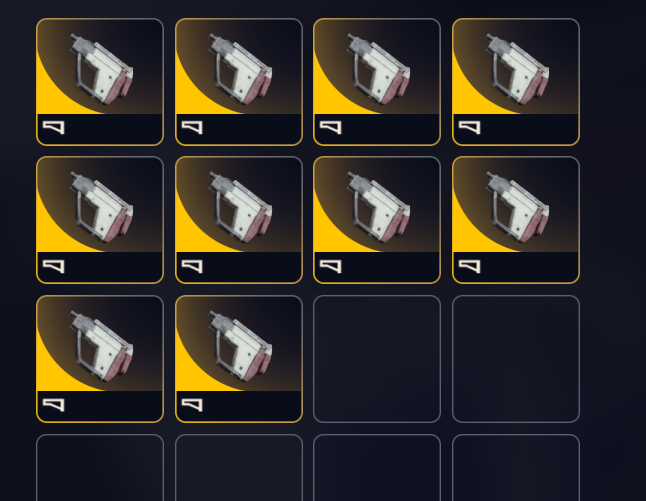646x501 pixels.
Task: Select the pistol item in the first row, second slot
Action: click(239, 82)
